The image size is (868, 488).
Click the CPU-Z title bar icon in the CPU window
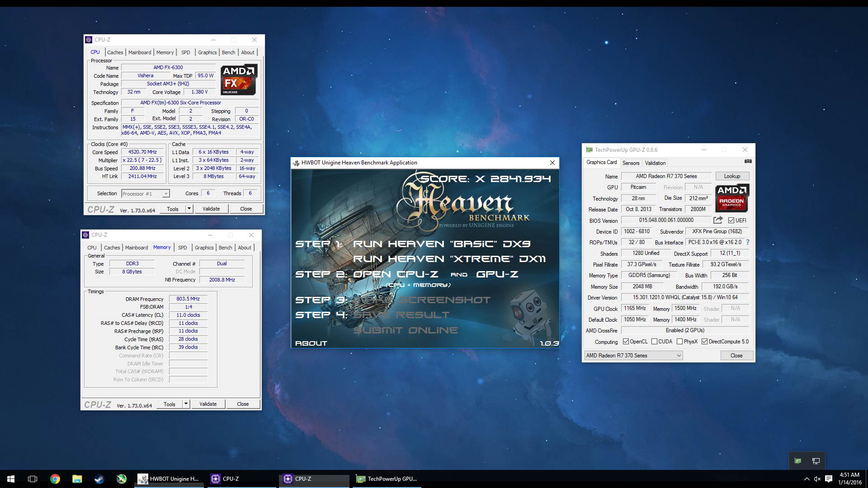point(89,40)
